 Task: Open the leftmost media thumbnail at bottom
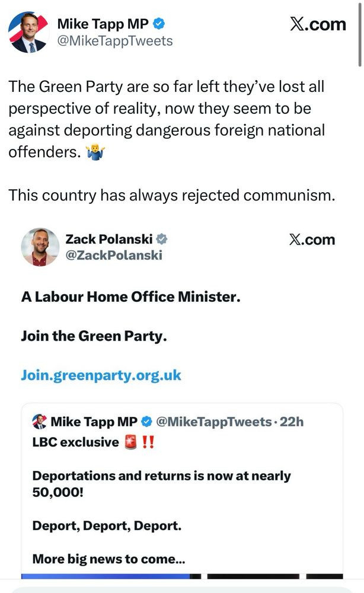point(106,576)
